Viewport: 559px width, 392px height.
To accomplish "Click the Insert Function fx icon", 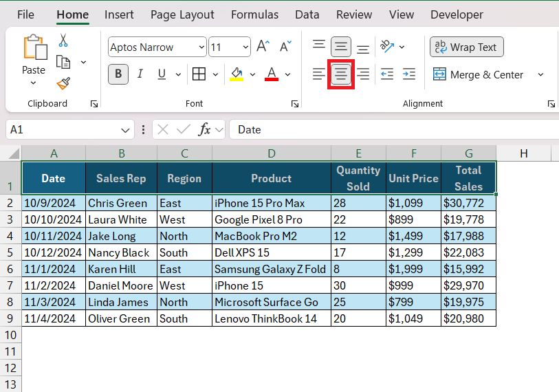I will tap(205, 129).
